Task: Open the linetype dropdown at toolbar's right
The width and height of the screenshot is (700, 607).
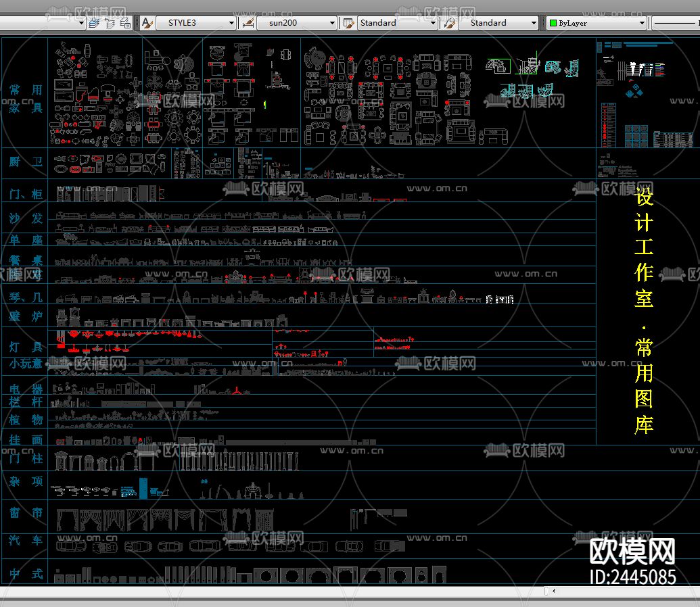Action: [x=676, y=23]
